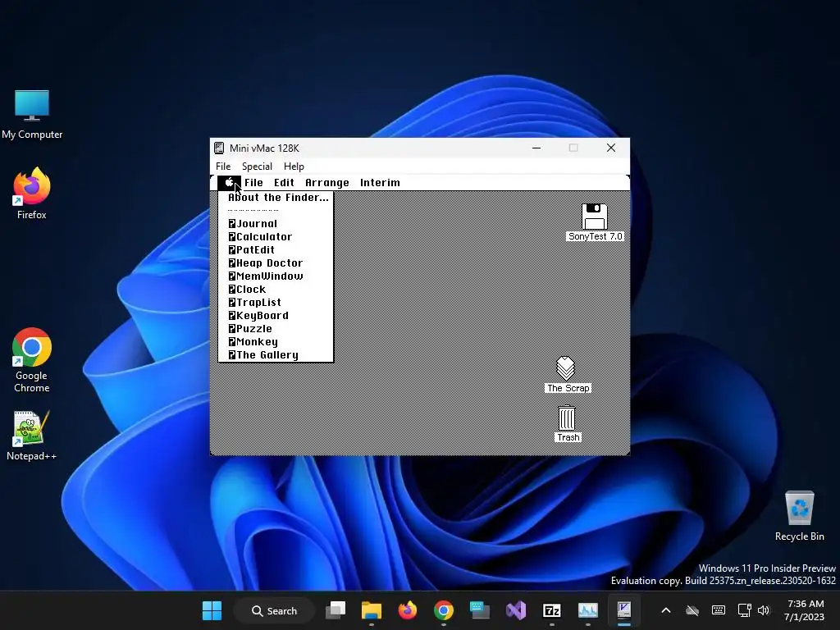Image resolution: width=840 pixels, height=630 pixels.
Task: Select The Scrap icon in Finder
Action: [566, 368]
